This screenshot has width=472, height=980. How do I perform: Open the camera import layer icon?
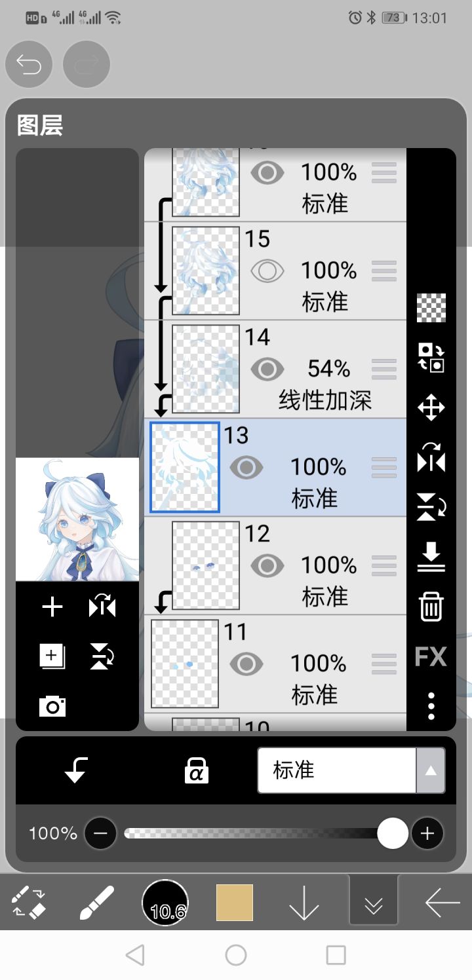pyautogui.click(x=52, y=706)
